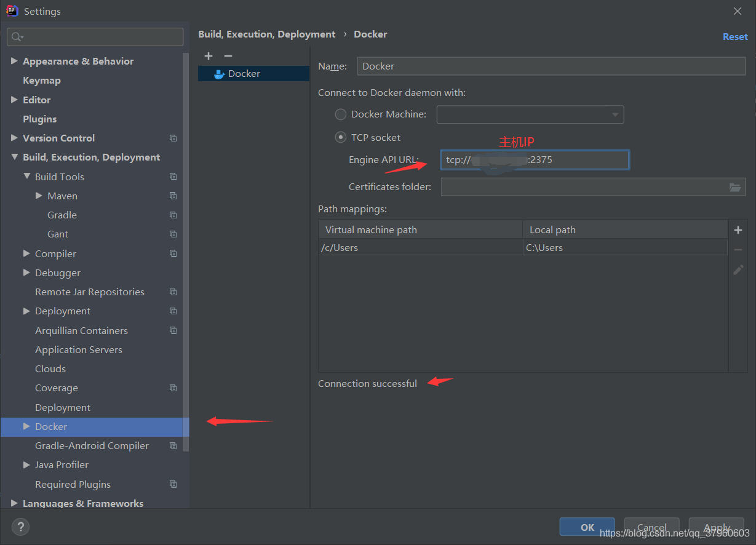Image resolution: width=756 pixels, height=545 pixels.
Task: Click the search icon in settings search box
Action: 17,37
